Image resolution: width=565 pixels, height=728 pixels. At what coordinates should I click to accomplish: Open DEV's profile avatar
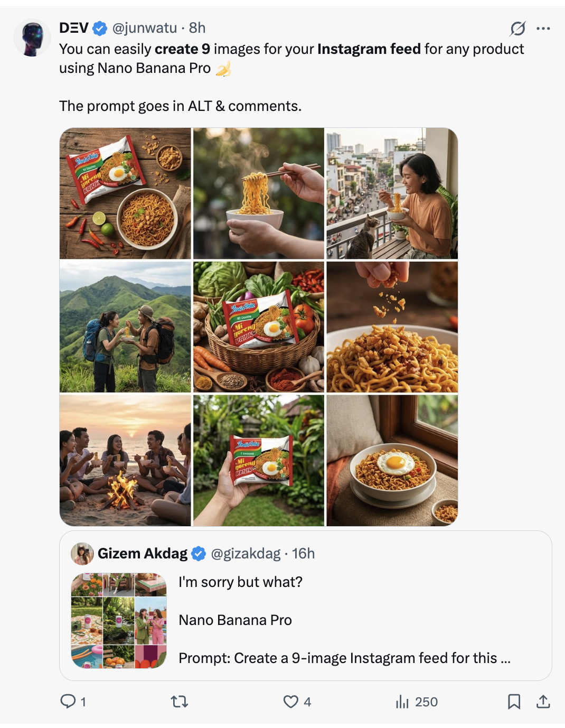click(x=32, y=38)
